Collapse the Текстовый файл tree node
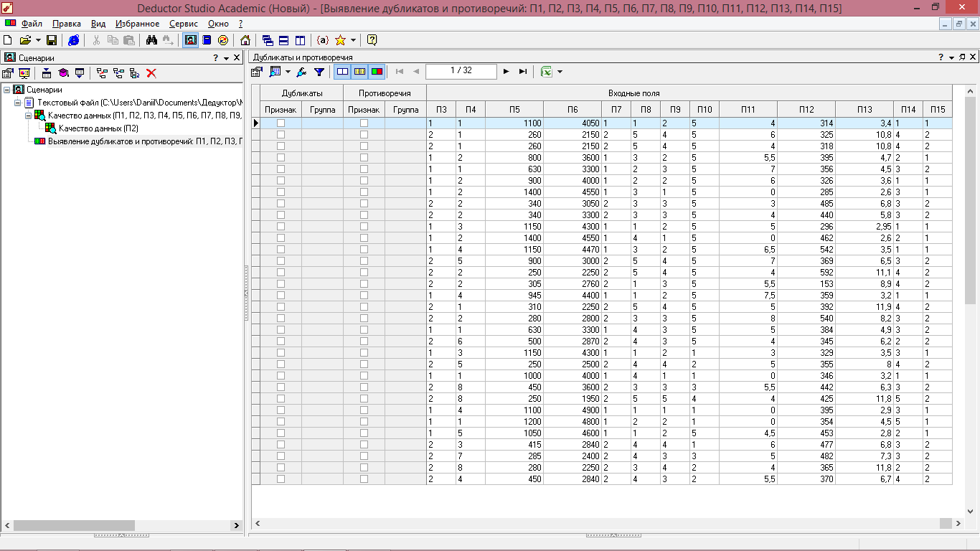 (x=18, y=103)
